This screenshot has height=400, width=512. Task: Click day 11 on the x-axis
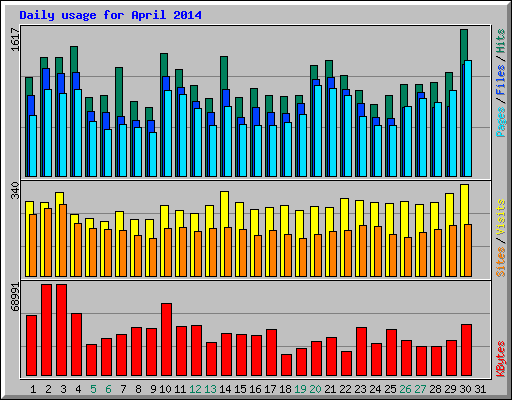click(180, 389)
